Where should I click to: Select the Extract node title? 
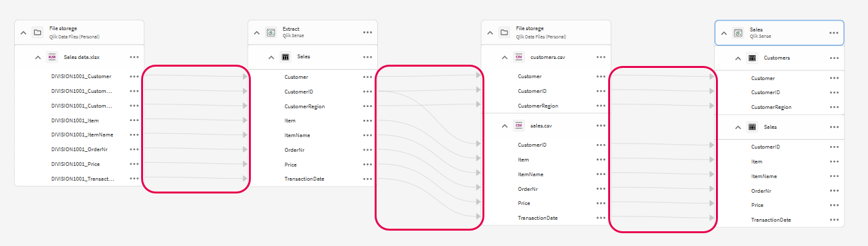pyautogui.click(x=291, y=29)
